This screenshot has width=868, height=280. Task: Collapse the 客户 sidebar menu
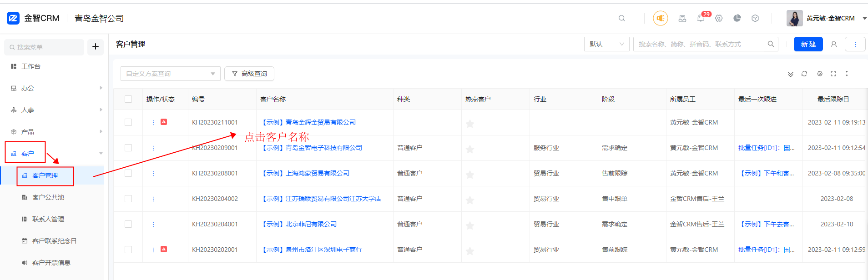pyautogui.click(x=52, y=154)
